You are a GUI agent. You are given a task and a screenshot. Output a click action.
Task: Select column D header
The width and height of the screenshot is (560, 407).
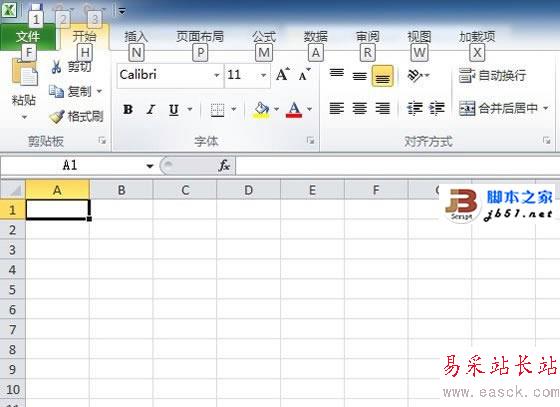(x=249, y=190)
